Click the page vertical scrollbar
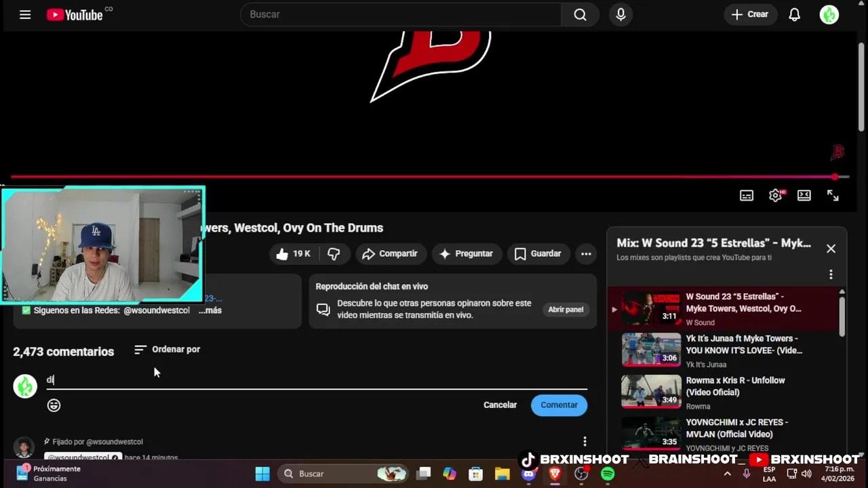The width and height of the screenshot is (868, 488). pos(861,87)
